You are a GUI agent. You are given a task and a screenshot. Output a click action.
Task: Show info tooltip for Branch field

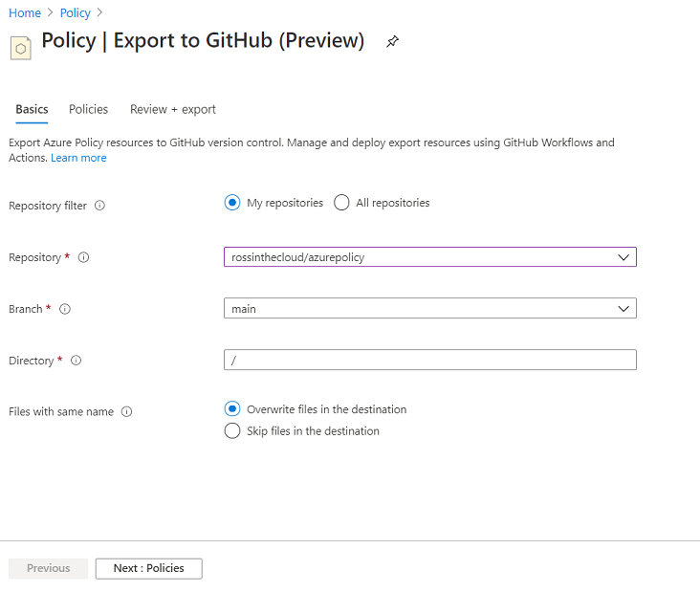[x=65, y=309]
